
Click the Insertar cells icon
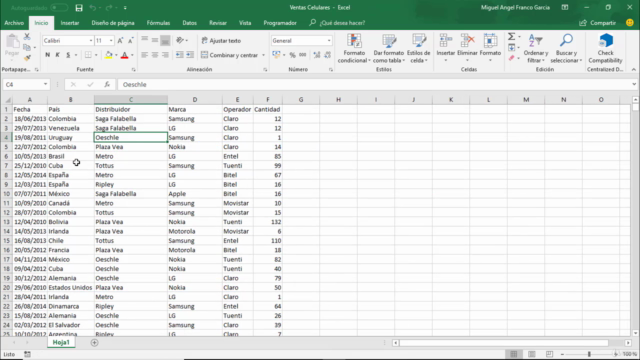(x=445, y=41)
